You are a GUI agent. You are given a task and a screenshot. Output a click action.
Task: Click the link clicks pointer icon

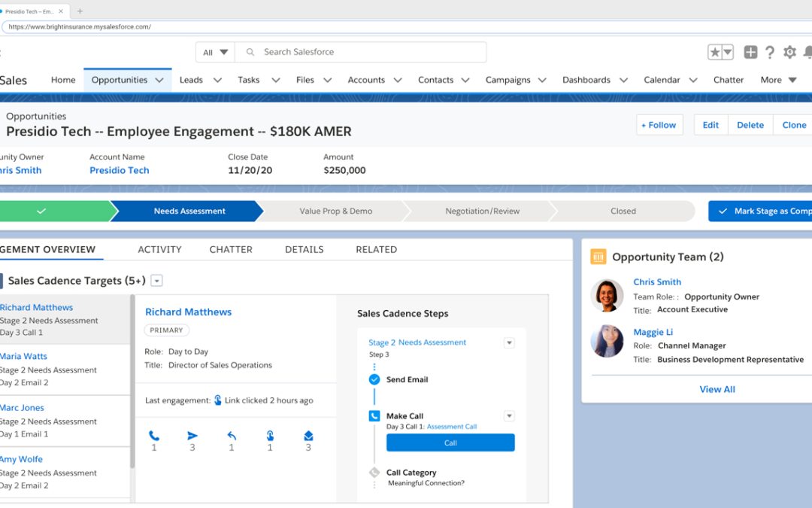(270, 436)
